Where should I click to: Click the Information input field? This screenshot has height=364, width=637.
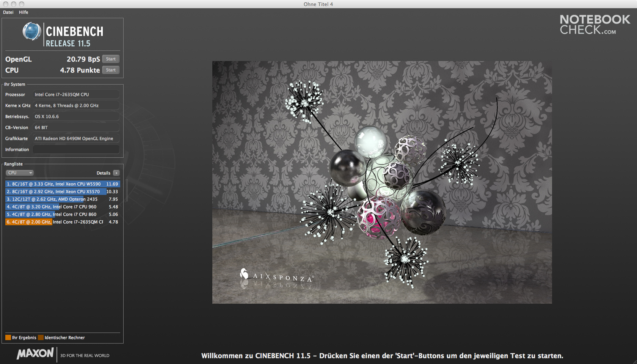[x=76, y=149]
